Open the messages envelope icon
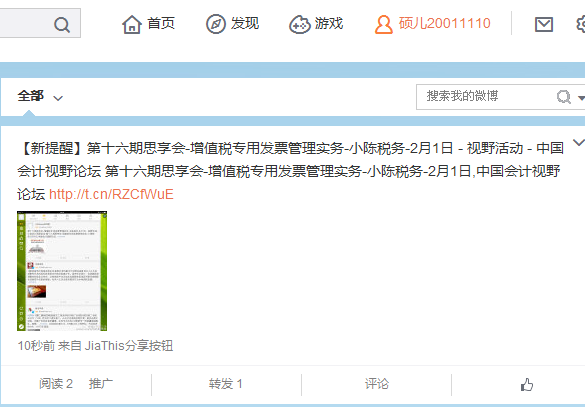The image size is (585, 407). pos(544,25)
